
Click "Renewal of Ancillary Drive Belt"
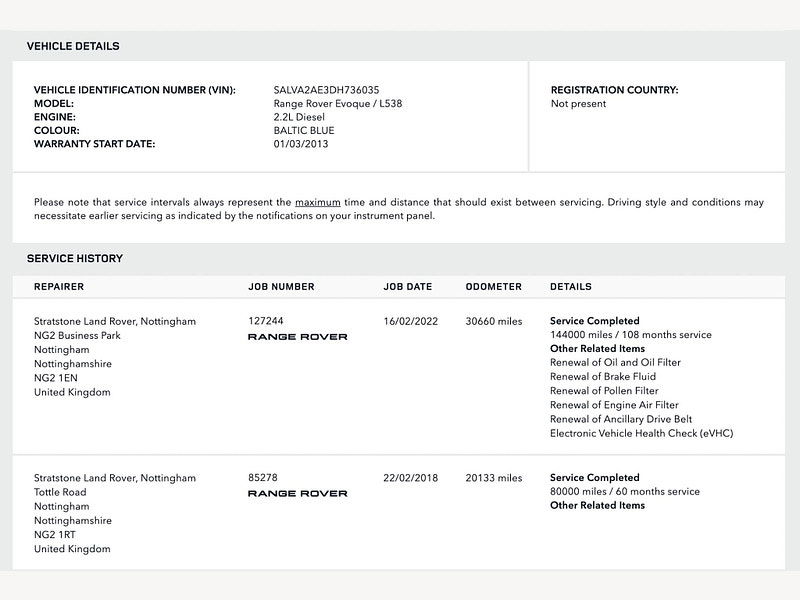point(621,419)
